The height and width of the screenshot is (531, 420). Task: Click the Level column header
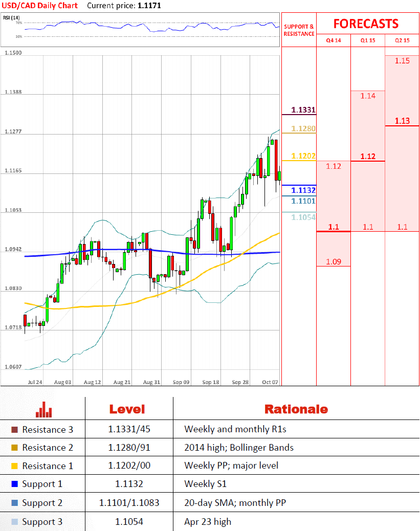127,409
